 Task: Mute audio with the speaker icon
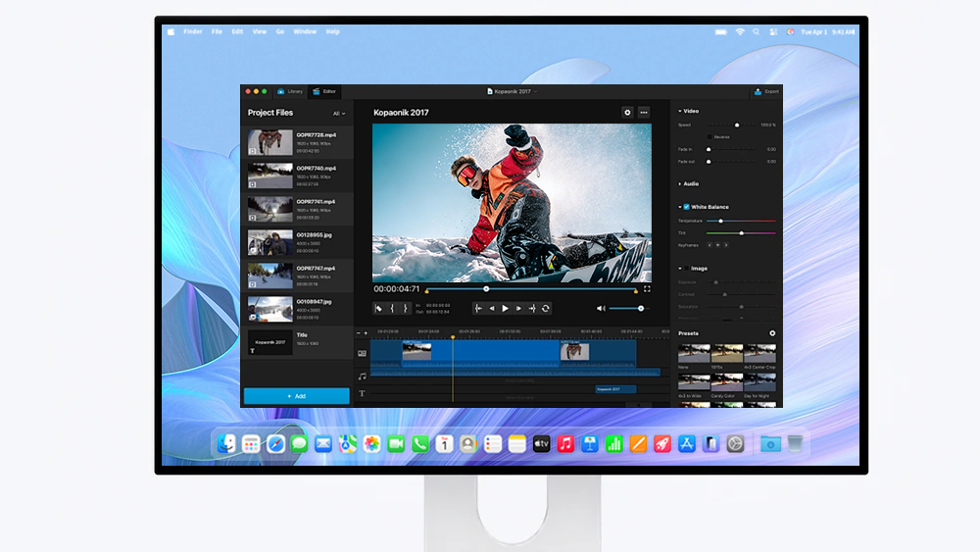(601, 308)
